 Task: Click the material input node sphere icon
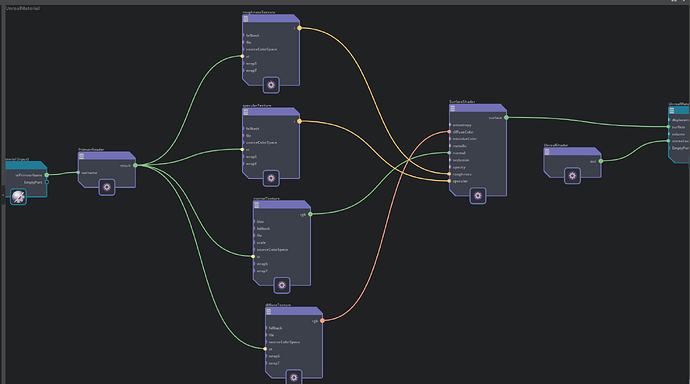coord(18,197)
